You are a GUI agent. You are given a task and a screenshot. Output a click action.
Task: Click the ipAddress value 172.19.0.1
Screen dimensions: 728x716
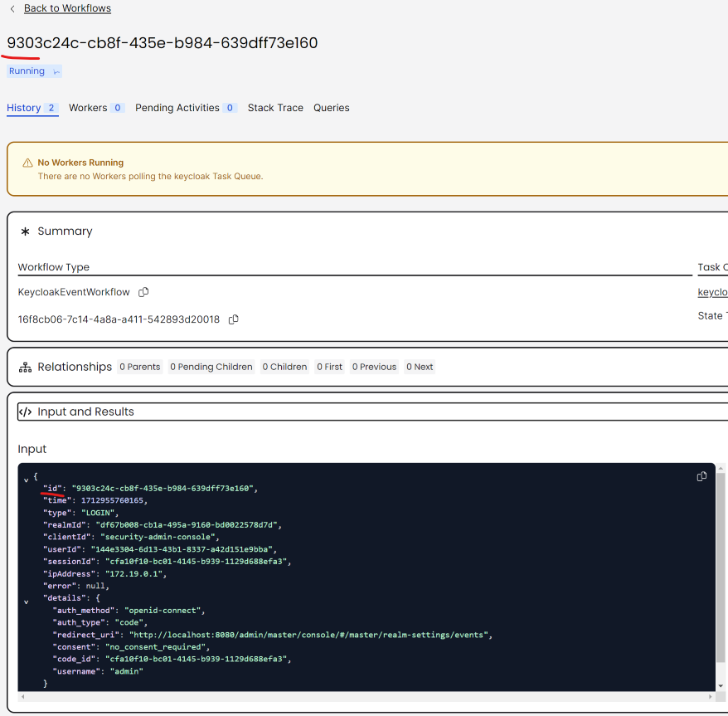pos(133,574)
